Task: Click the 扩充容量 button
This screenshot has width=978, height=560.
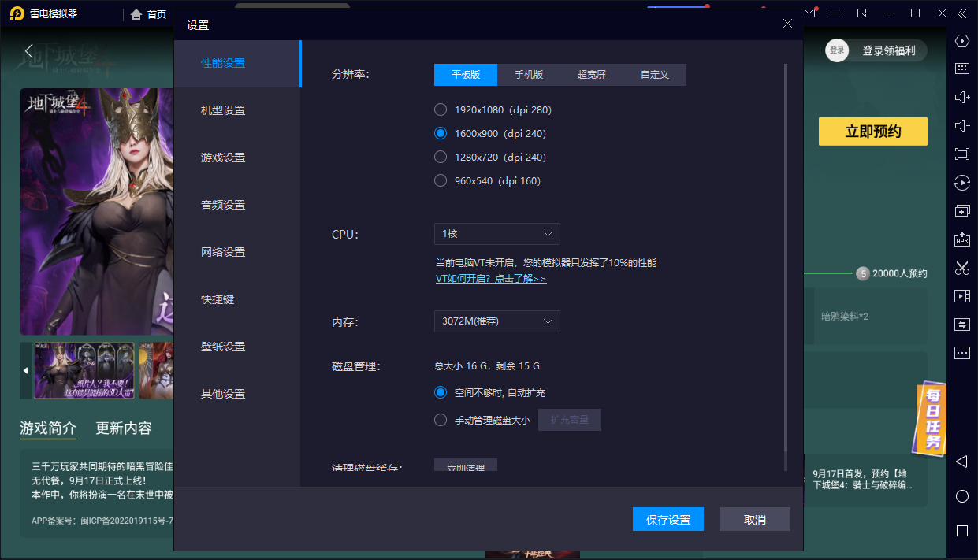Action: tap(570, 420)
